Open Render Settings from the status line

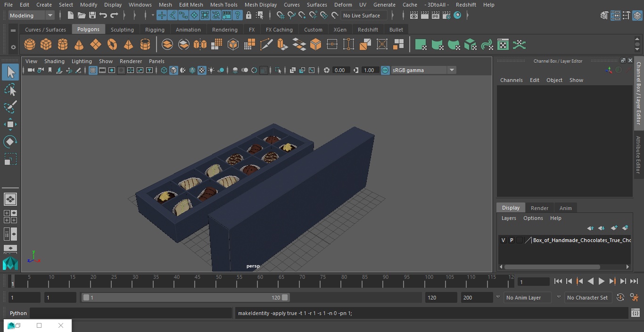click(446, 16)
